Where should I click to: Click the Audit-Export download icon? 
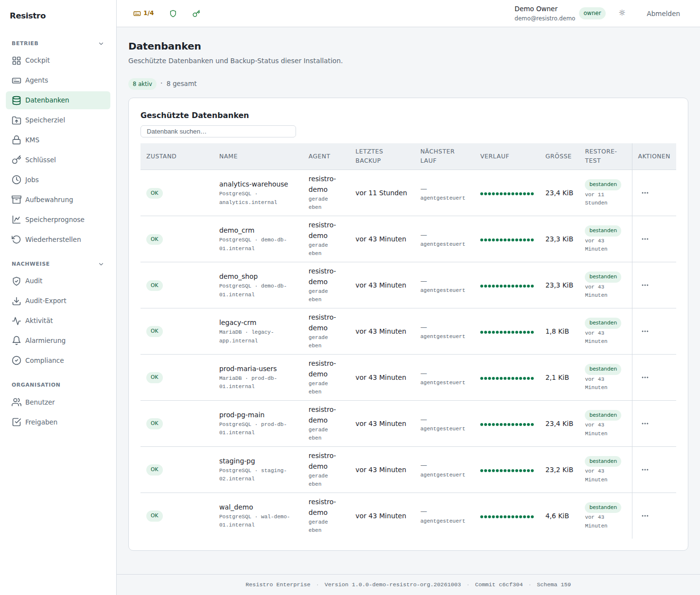17,301
